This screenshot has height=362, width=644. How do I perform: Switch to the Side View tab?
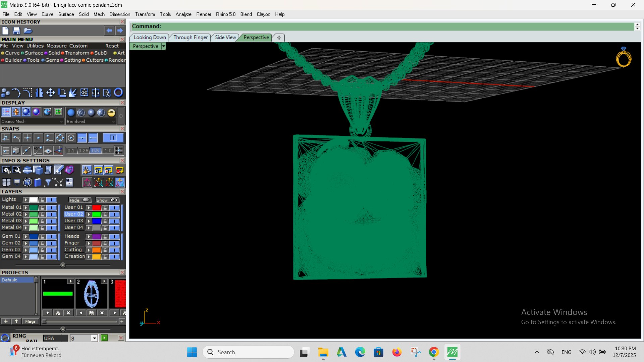225,38
